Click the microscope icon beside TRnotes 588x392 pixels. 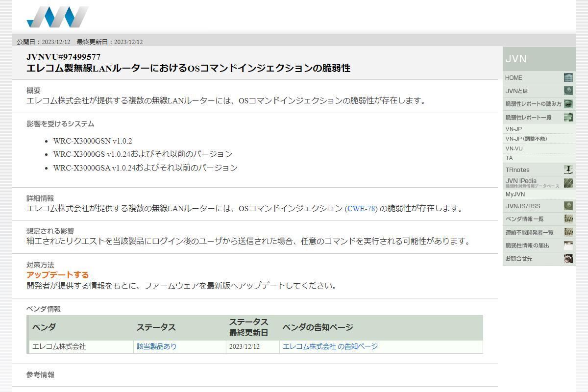point(568,170)
